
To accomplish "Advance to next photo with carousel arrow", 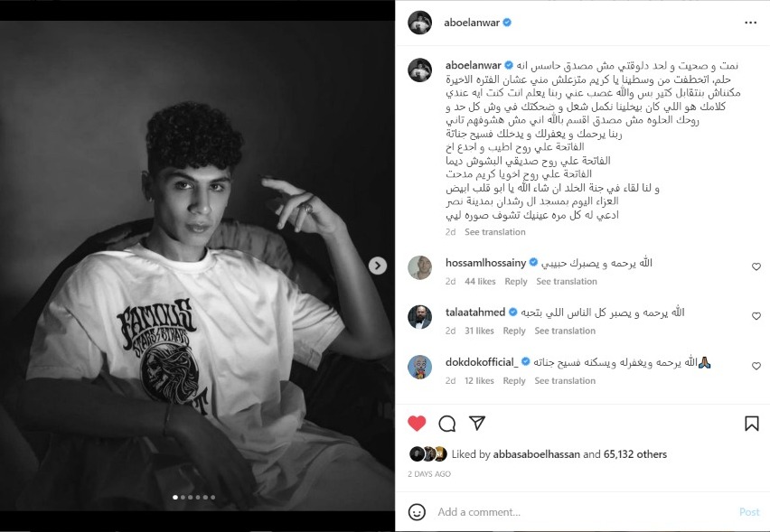I will (377, 266).
